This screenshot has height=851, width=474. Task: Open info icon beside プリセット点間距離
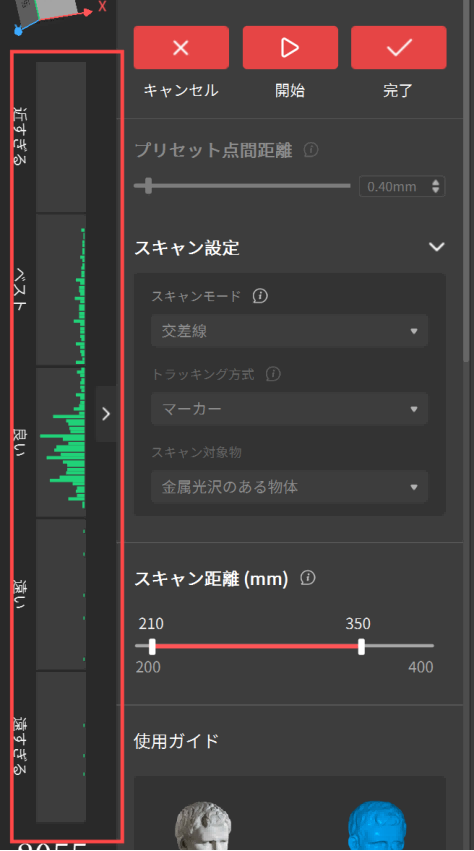(311, 149)
